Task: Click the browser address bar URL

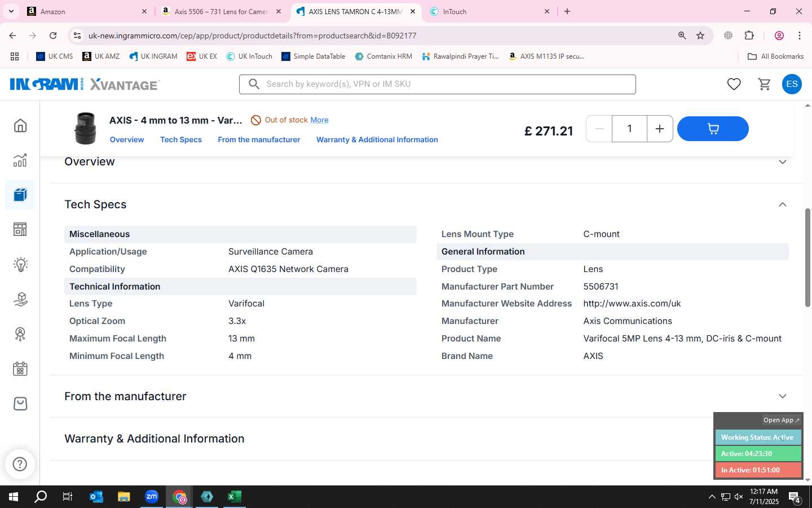Action: pos(252,36)
